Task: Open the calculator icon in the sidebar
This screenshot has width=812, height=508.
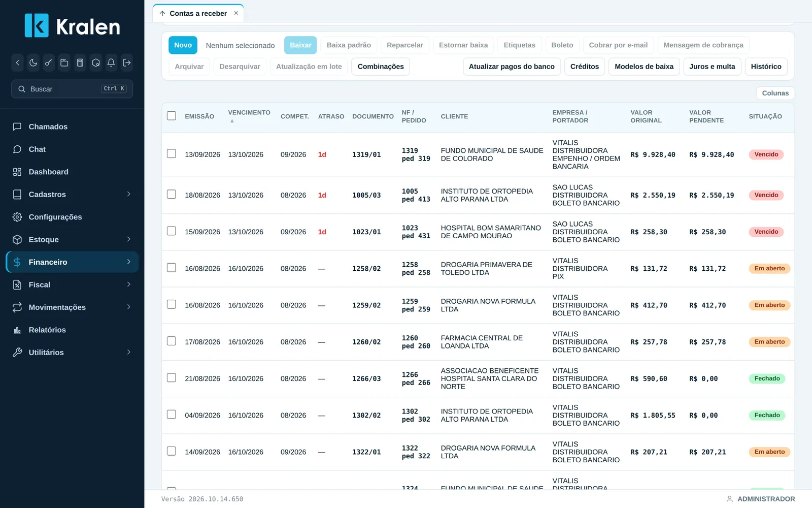Action: (80, 63)
